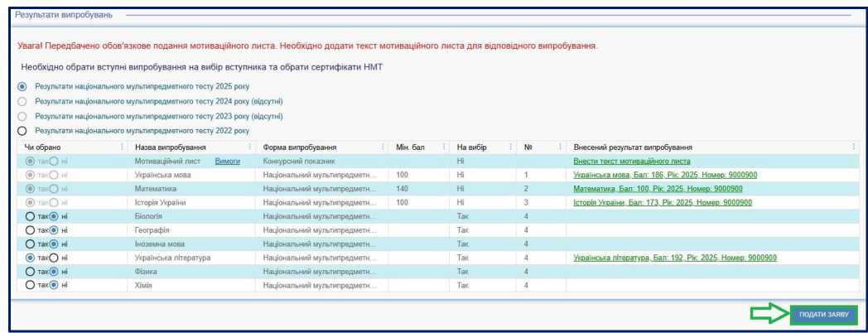This screenshot has width=868, height=333.
Task: Select the 2022 national multi-subject test results
Action: click(22, 131)
